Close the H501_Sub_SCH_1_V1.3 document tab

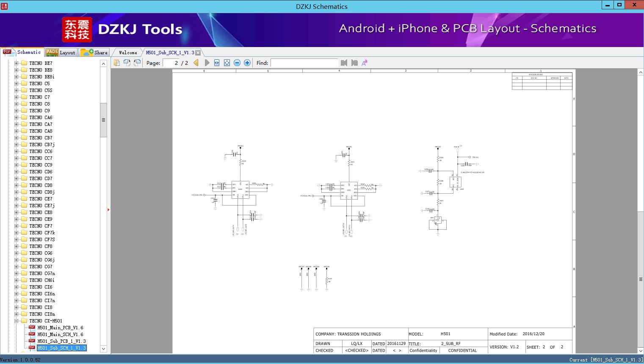point(198,53)
